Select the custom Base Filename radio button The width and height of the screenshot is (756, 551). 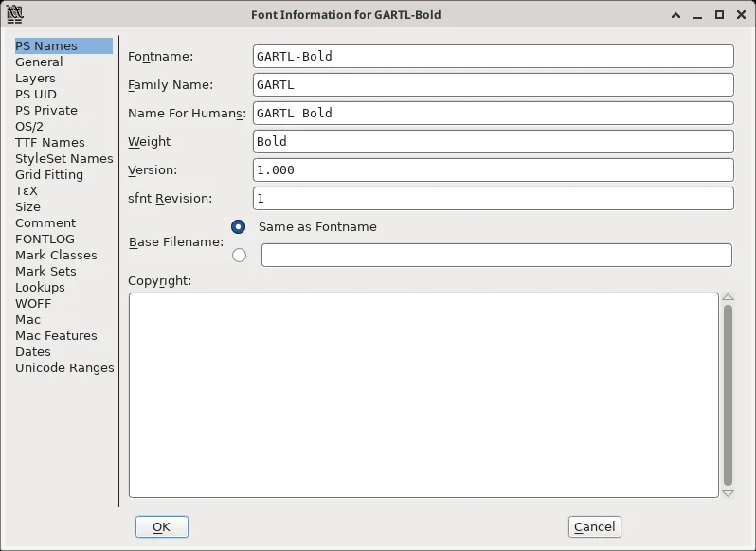point(239,256)
